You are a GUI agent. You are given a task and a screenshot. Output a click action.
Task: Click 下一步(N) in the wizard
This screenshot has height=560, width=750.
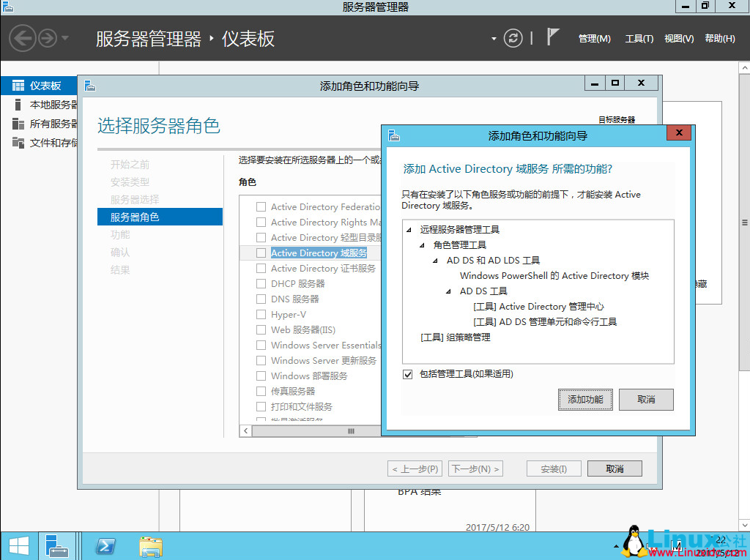click(x=474, y=468)
